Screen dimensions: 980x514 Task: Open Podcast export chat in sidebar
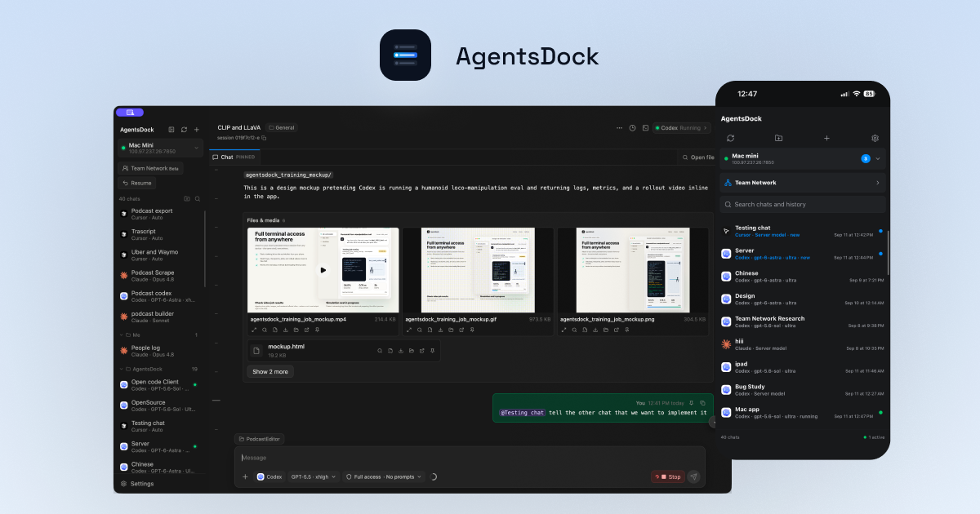click(159, 215)
